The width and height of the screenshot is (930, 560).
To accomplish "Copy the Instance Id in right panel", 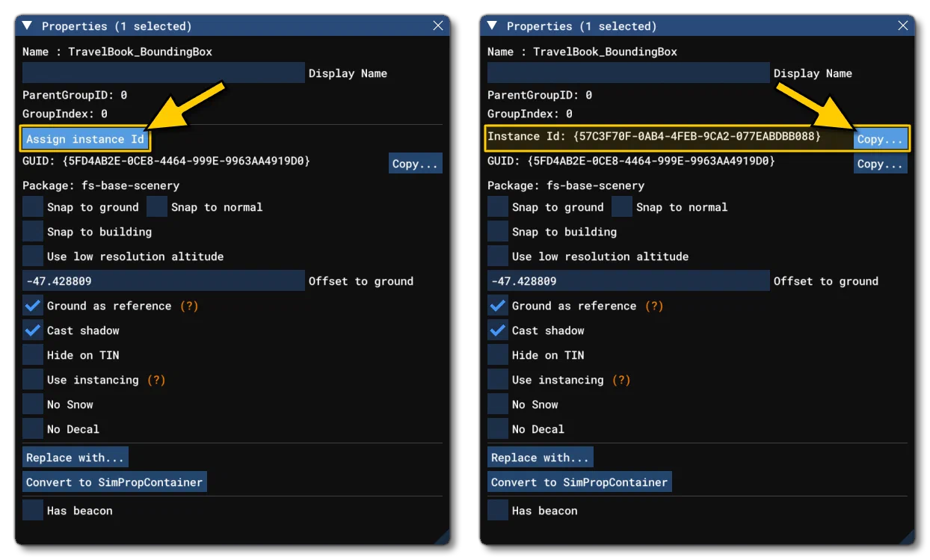I will pyautogui.click(x=881, y=139).
